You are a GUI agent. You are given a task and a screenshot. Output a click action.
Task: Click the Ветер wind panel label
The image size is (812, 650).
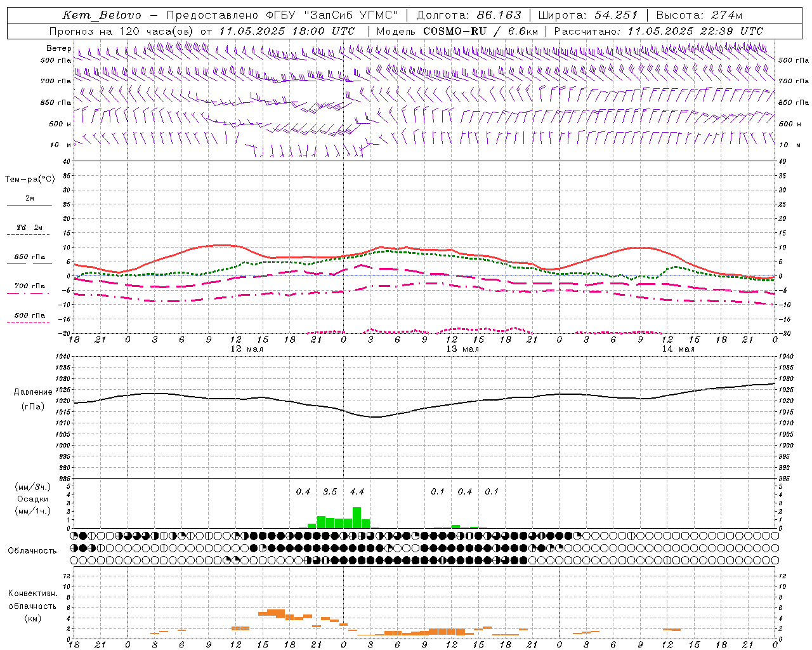tap(59, 48)
